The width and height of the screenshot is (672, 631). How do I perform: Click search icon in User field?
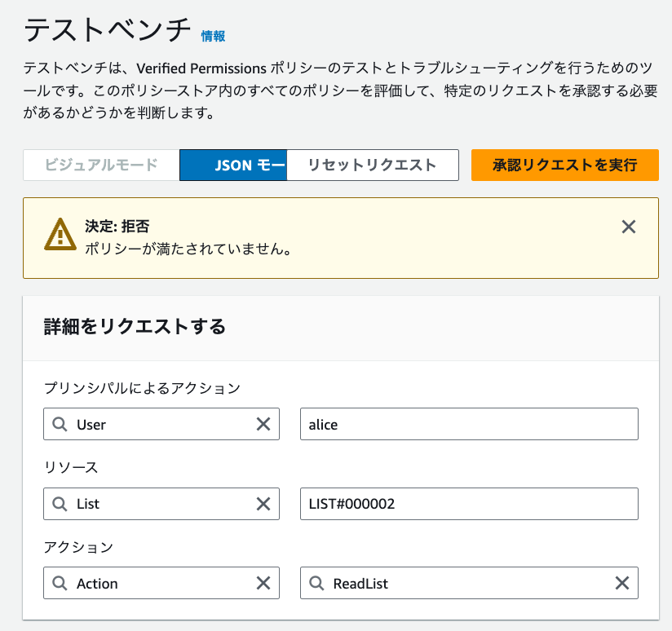click(x=60, y=424)
